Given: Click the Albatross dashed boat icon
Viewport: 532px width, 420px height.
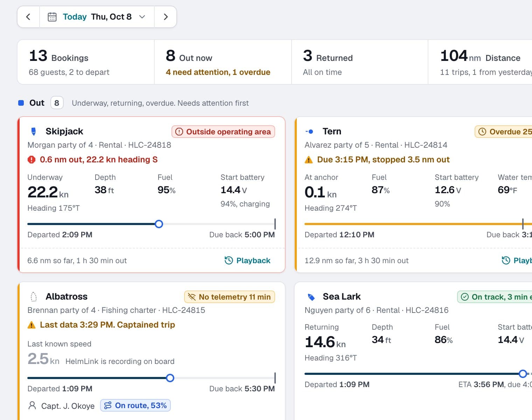Looking at the screenshot, I should (x=34, y=297).
